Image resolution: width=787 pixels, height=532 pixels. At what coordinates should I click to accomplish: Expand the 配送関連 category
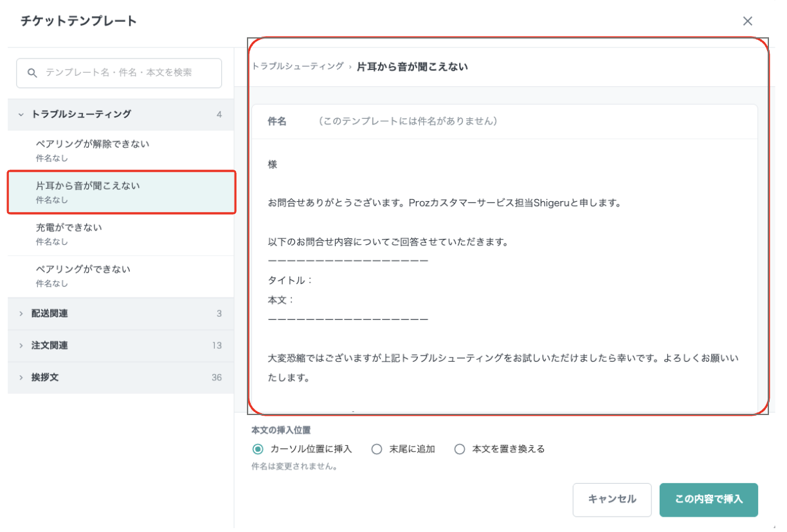tap(121, 314)
